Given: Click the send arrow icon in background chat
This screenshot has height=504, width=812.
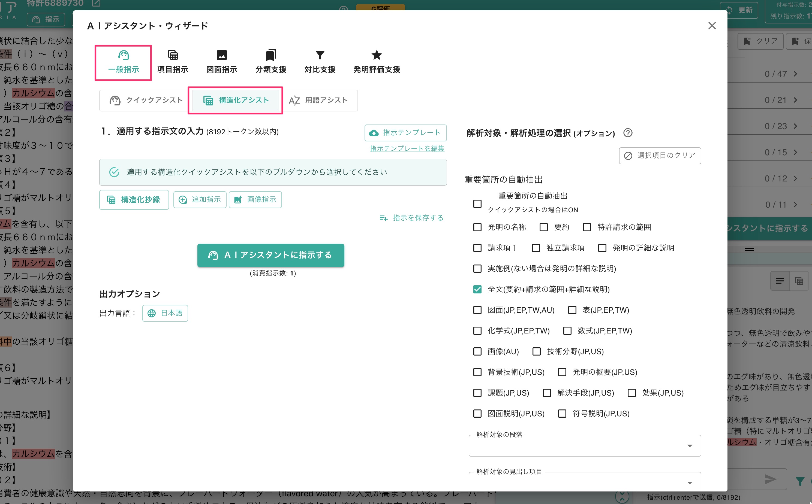Looking at the screenshot, I should [x=771, y=479].
